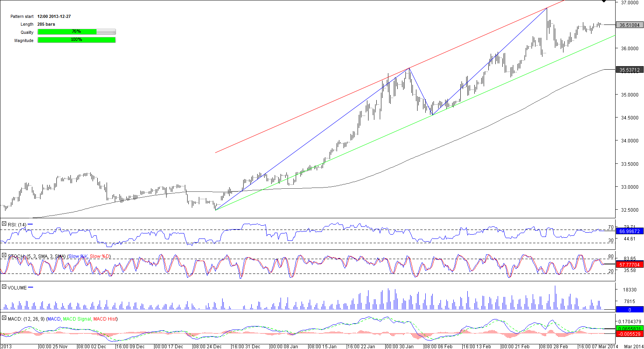Click the 08:00 24 Dec time label

tap(208, 346)
